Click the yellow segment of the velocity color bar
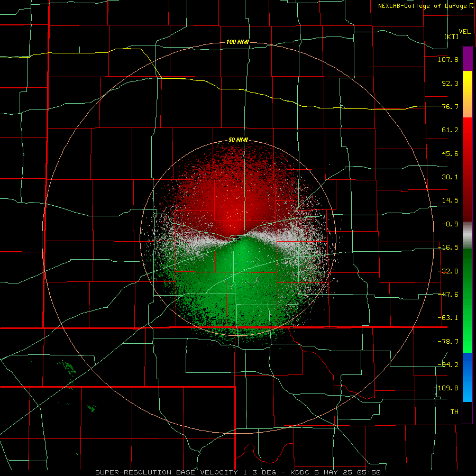Screen dimensions: 476x476 (467, 94)
